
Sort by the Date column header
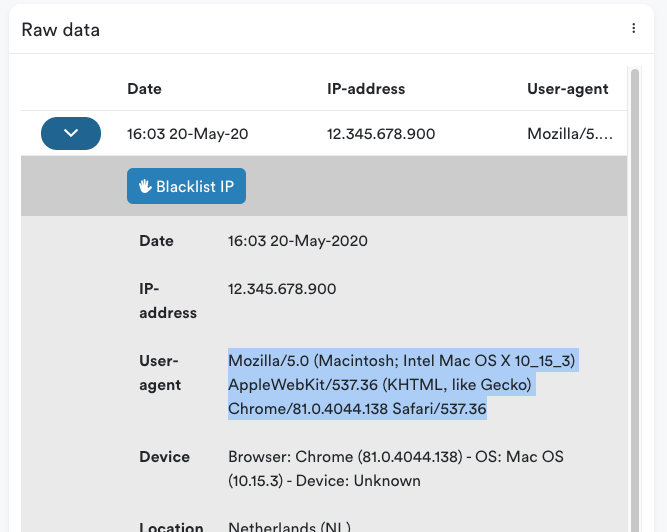pos(144,89)
